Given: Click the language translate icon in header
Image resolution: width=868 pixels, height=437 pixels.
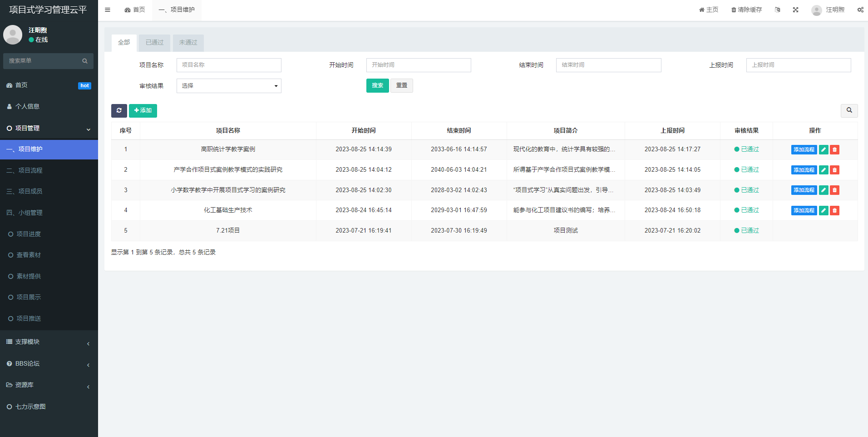Looking at the screenshot, I should tap(777, 10).
